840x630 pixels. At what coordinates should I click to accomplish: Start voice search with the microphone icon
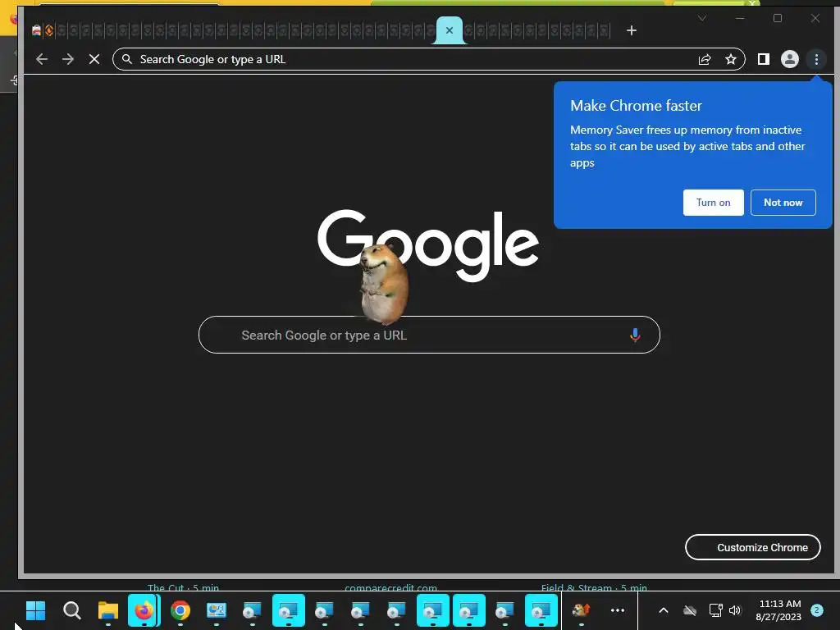(635, 335)
